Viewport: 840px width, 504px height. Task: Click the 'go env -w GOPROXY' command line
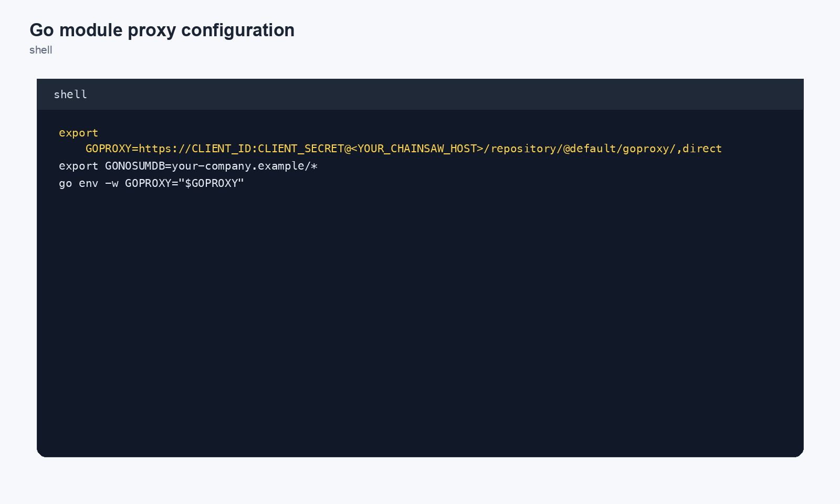(x=152, y=183)
